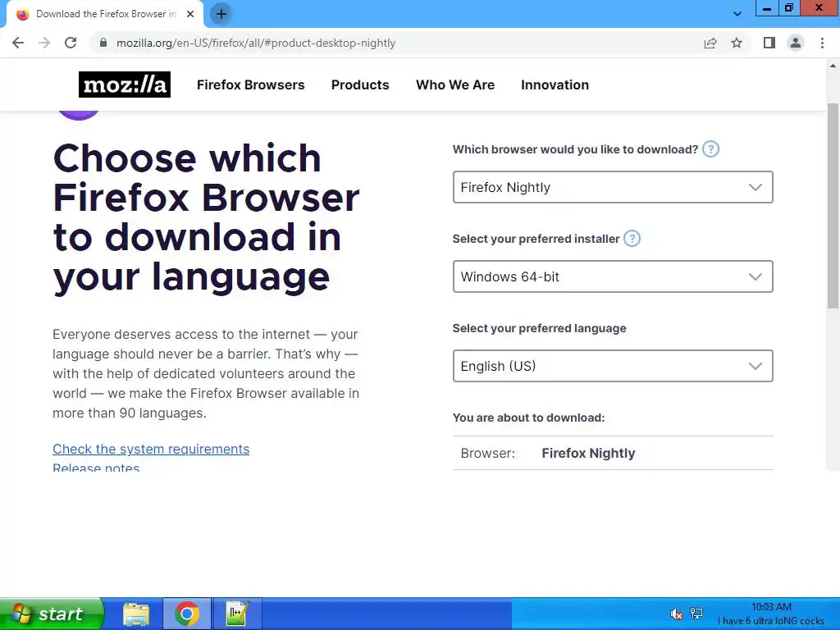This screenshot has width=840, height=630.
Task: Click the browser back arrow
Action: (x=18, y=43)
